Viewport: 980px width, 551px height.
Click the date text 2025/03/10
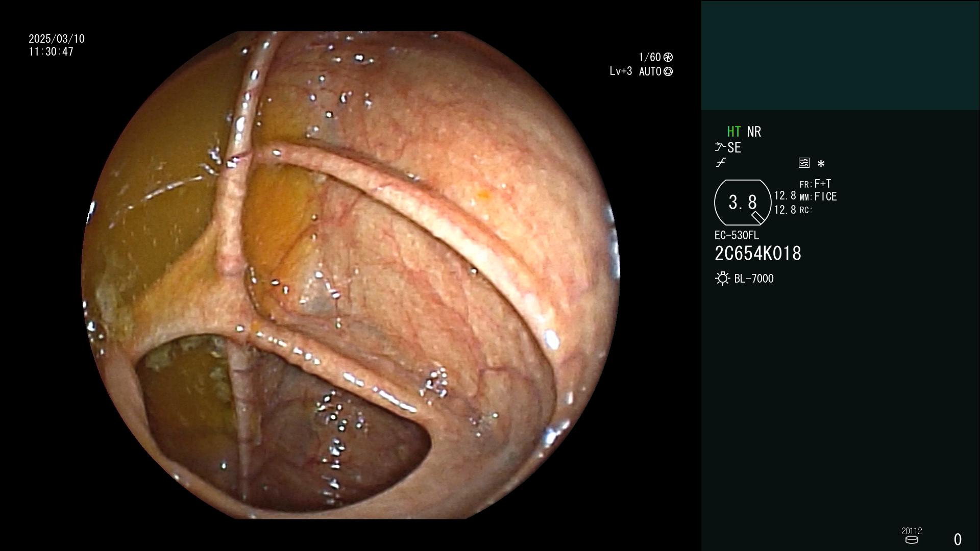[x=57, y=39]
